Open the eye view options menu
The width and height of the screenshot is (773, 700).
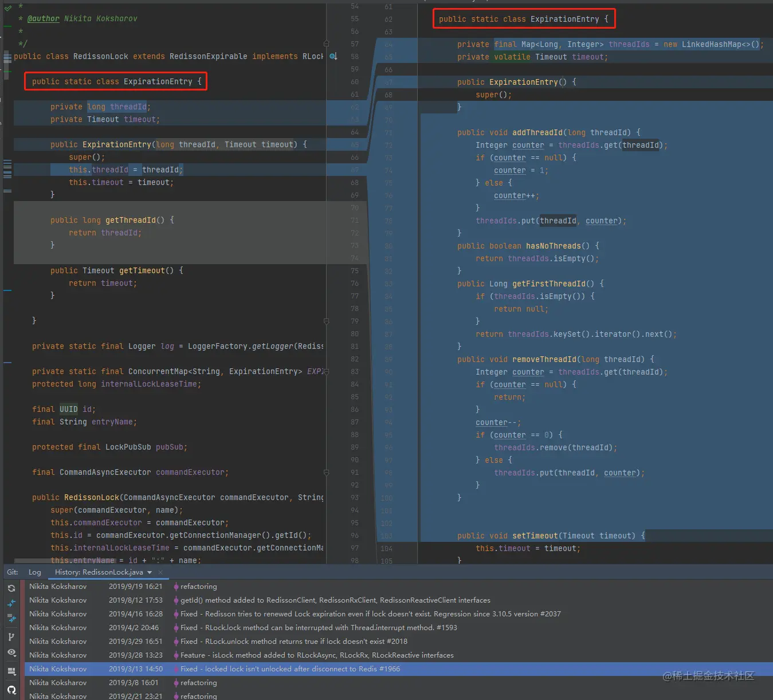(x=11, y=652)
